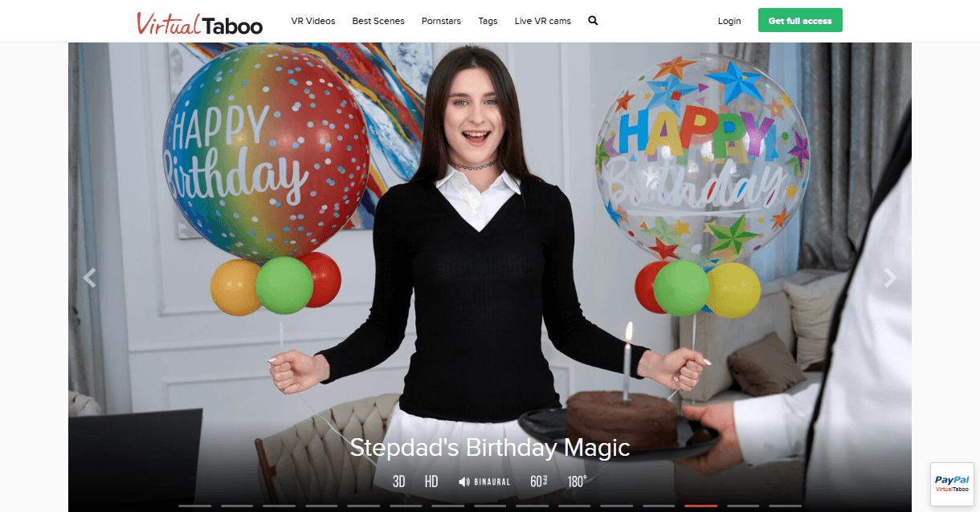Advance carousel with the right arrow
This screenshot has width=980, height=512.
tap(889, 278)
